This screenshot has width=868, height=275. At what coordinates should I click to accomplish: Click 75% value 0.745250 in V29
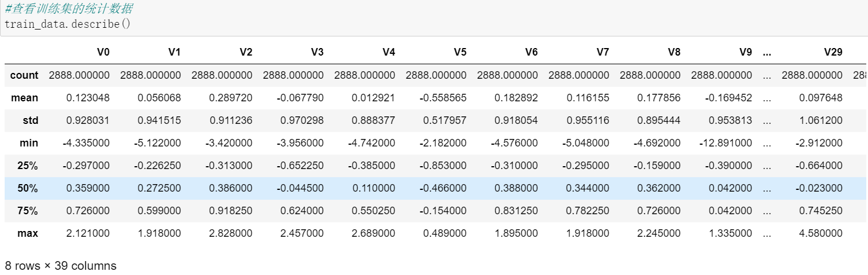click(x=821, y=211)
